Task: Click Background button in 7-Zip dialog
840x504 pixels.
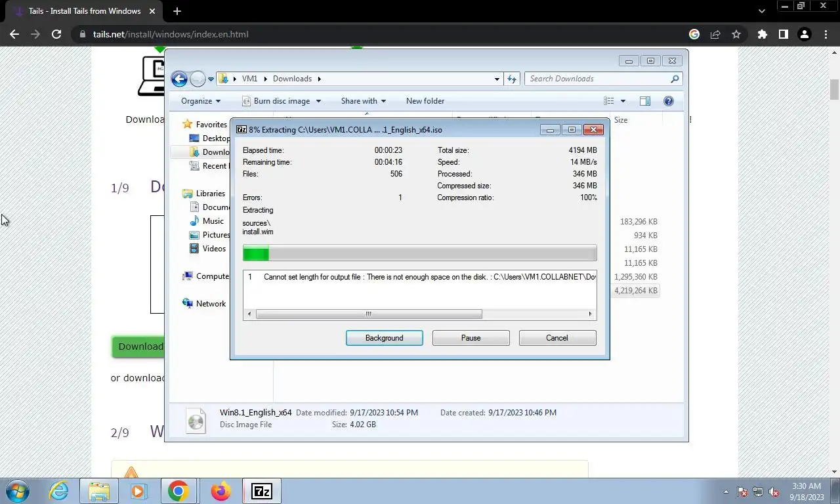Action: coord(384,338)
